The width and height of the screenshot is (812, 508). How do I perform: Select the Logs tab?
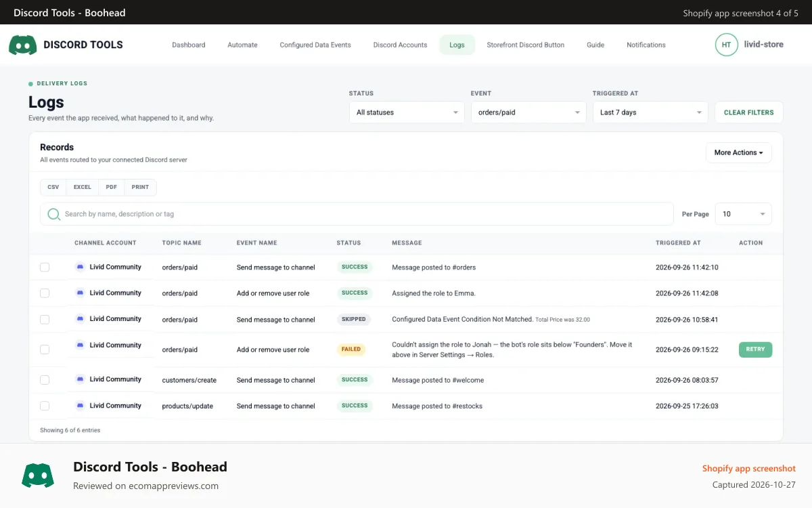[457, 45]
